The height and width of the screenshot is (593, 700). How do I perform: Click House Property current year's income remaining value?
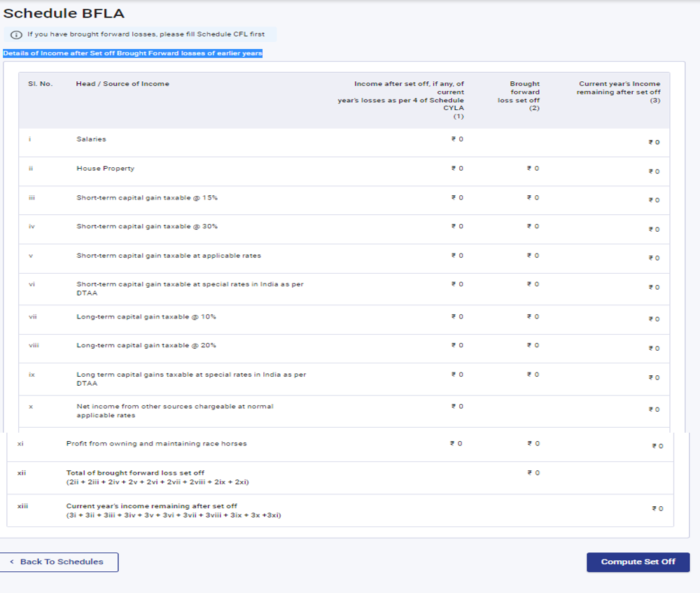pos(654,172)
